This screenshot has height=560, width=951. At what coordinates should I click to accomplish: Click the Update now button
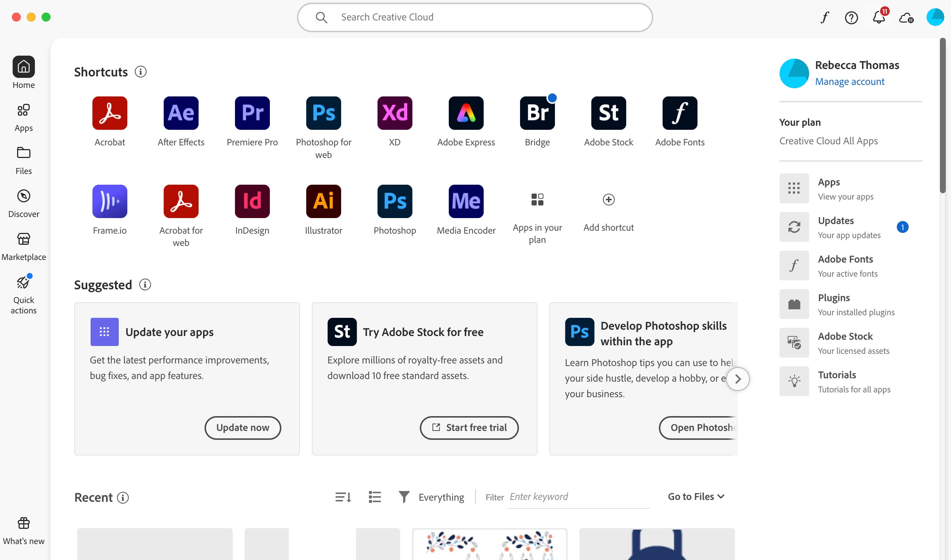pyautogui.click(x=242, y=428)
